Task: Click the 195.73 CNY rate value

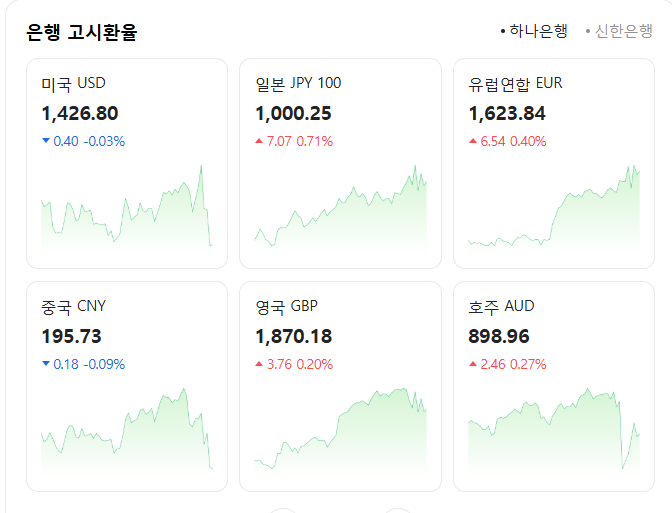Action: coord(72,336)
